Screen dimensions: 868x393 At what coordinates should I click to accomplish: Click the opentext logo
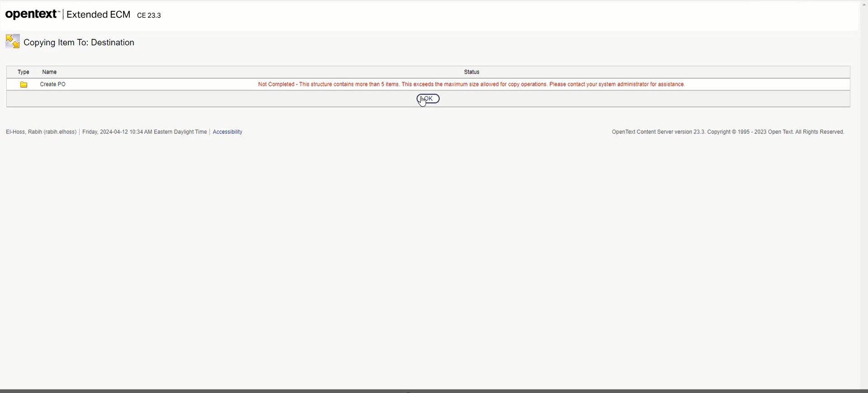pyautogui.click(x=32, y=14)
